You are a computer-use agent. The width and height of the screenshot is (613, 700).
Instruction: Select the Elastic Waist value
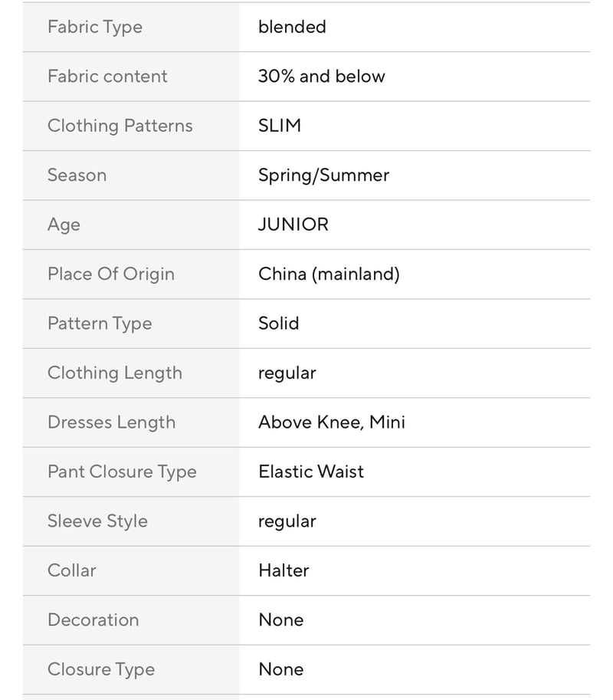pyautogui.click(x=311, y=472)
